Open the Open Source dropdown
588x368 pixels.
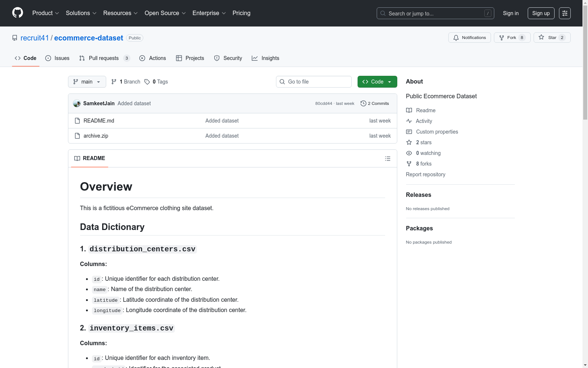coord(165,13)
